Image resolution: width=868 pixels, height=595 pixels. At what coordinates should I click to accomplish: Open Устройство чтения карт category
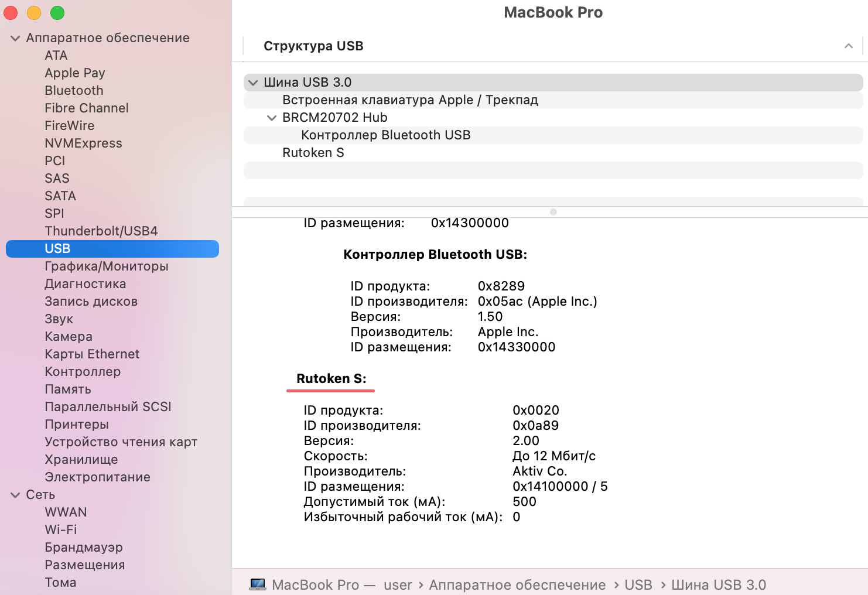click(121, 442)
